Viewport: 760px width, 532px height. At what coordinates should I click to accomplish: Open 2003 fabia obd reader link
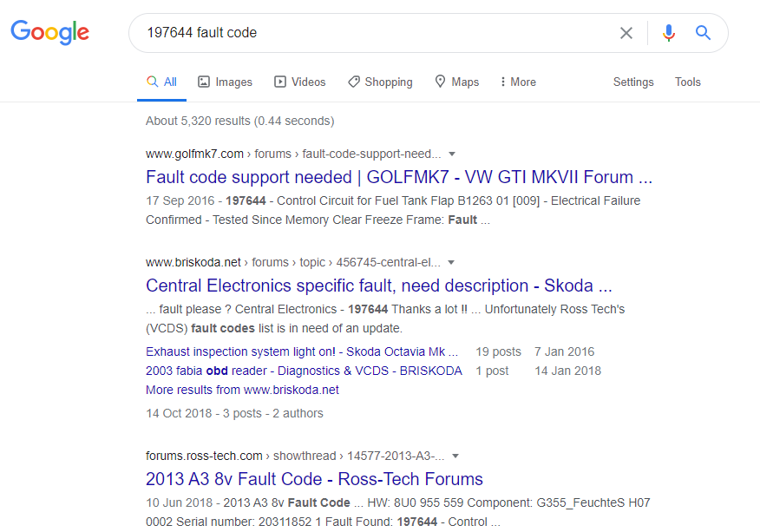[304, 371]
